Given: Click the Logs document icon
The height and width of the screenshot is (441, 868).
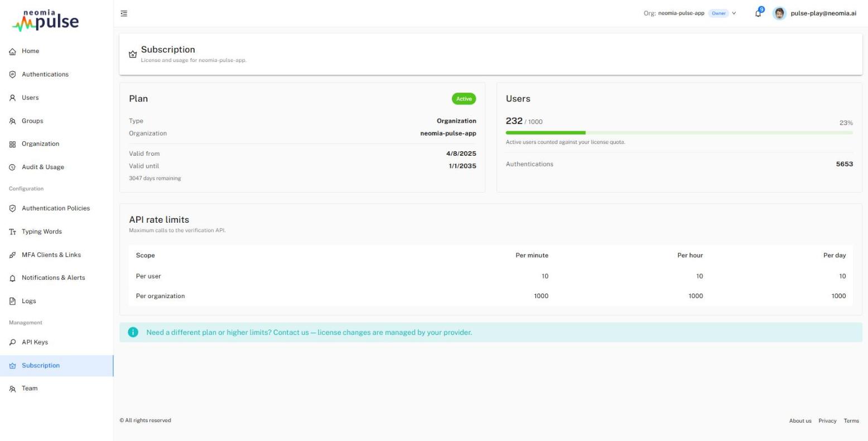Looking at the screenshot, I should tap(12, 301).
